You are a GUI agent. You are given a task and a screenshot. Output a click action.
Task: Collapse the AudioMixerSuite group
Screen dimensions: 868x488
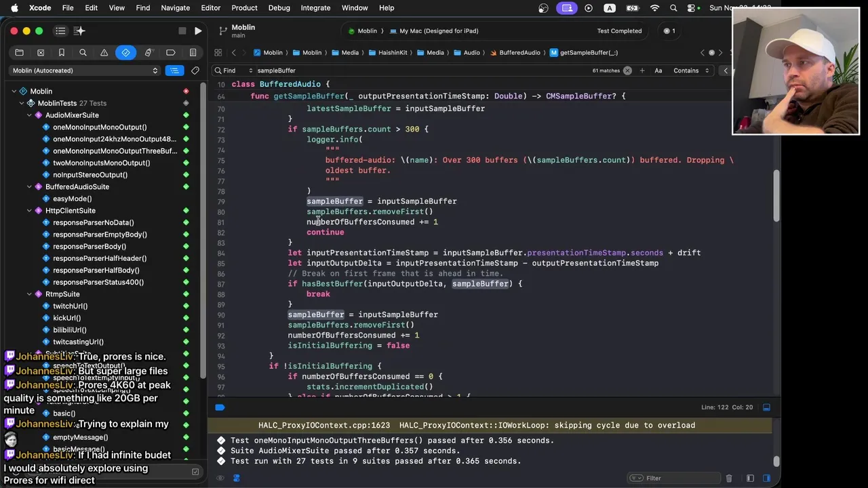tap(30, 115)
